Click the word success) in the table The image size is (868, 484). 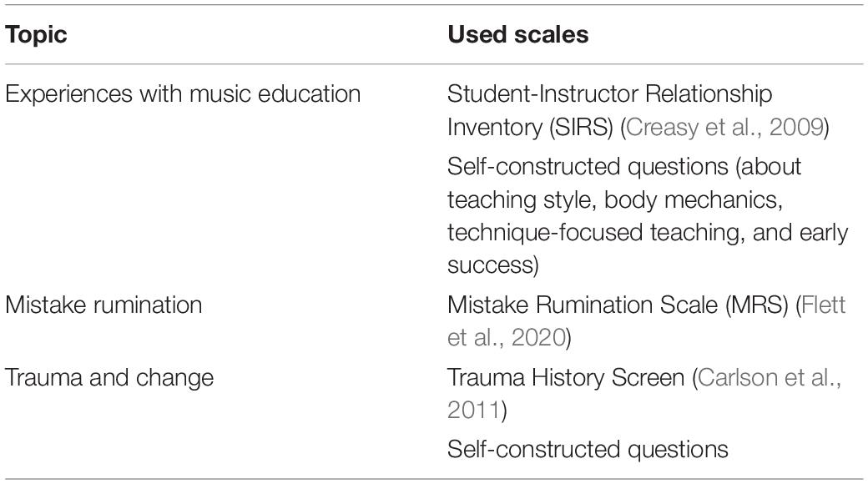coord(493,265)
